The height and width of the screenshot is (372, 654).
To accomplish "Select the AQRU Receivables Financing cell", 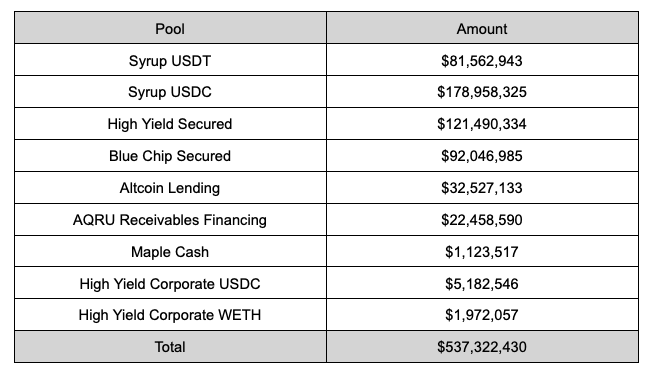I will pos(170,220).
